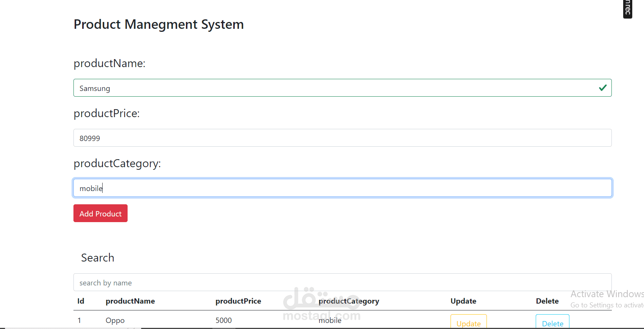Click the 5000 price cell
Viewport: 644px width, 329px height.
click(x=224, y=320)
